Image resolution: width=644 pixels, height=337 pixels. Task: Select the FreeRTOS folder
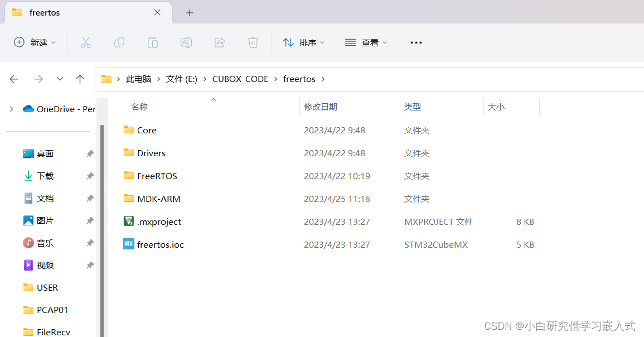[157, 176]
